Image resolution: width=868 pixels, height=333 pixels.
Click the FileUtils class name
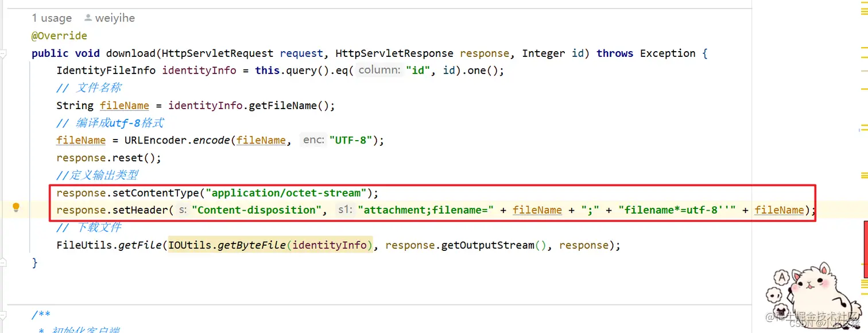point(84,245)
